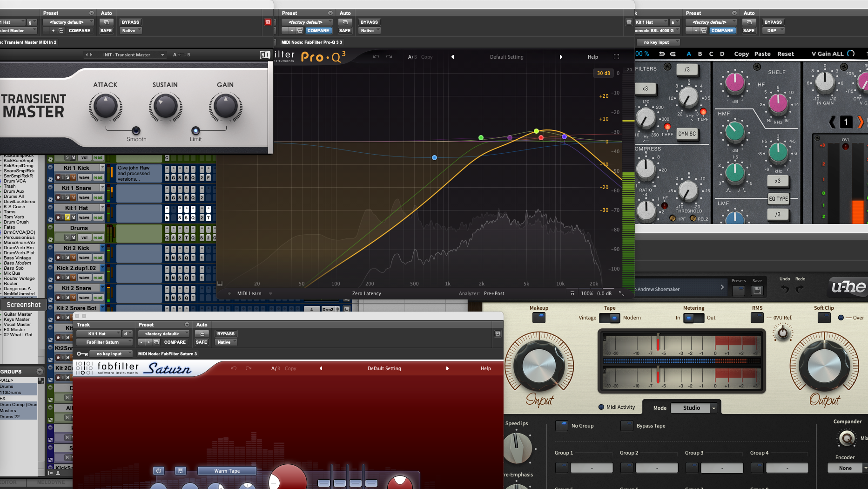Click the Pro-Q 3 previous preset arrow
Image resolution: width=868 pixels, height=489 pixels.
point(452,57)
